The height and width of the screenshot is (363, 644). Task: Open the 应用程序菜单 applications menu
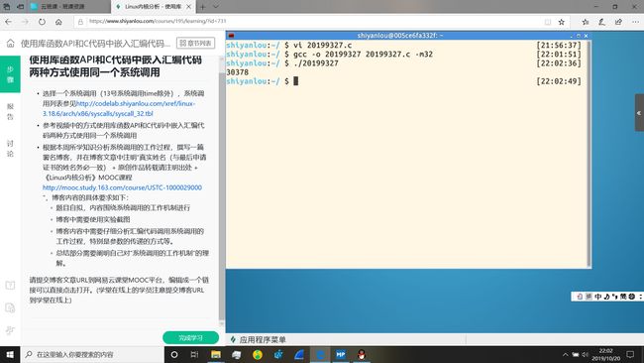pyautogui.click(x=258, y=339)
